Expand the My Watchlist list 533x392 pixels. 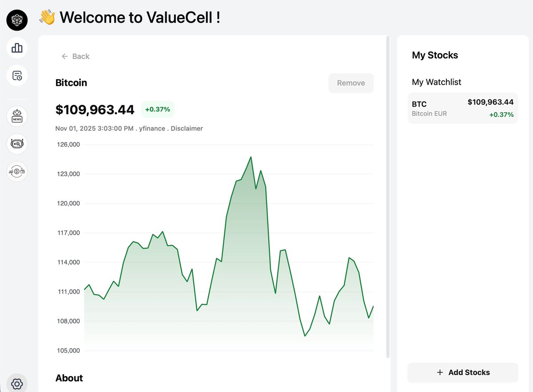click(437, 82)
